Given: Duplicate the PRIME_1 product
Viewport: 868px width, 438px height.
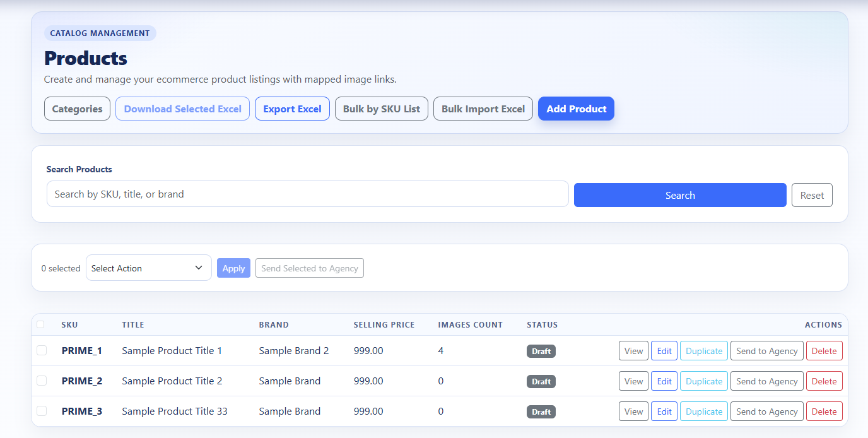Looking at the screenshot, I should 704,351.
